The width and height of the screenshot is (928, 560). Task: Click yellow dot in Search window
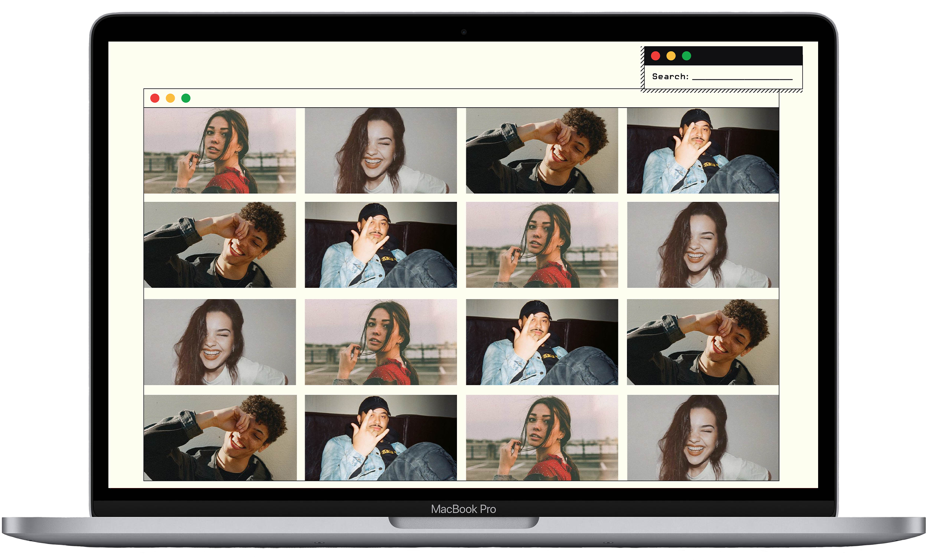pos(671,56)
